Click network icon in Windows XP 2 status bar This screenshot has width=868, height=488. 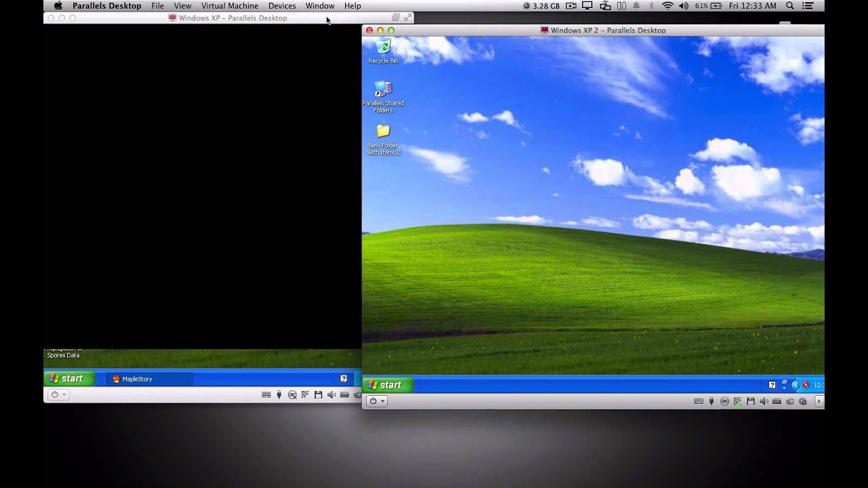click(737, 401)
